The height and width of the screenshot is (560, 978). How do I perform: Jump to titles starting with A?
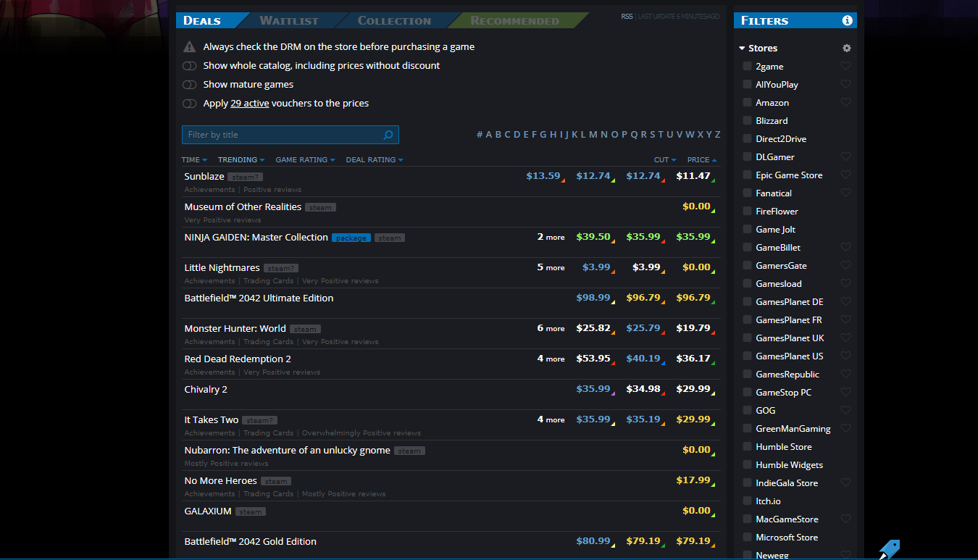(489, 135)
